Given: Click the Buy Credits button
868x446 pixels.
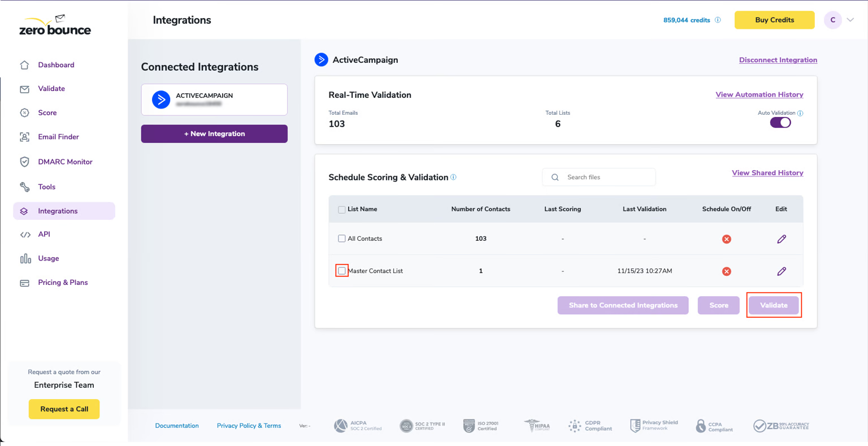Looking at the screenshot, I should click(774, 20).
